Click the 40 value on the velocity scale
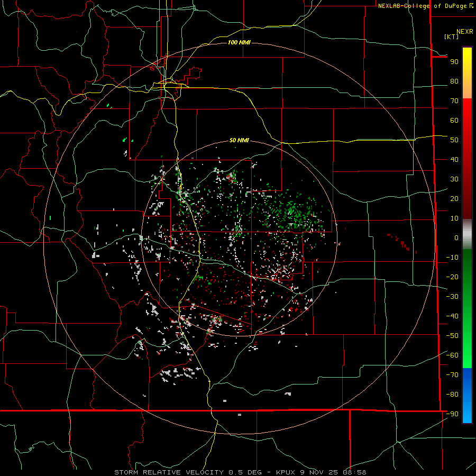The height and width of the screenshot is (476, 476). tap(454, 160)
